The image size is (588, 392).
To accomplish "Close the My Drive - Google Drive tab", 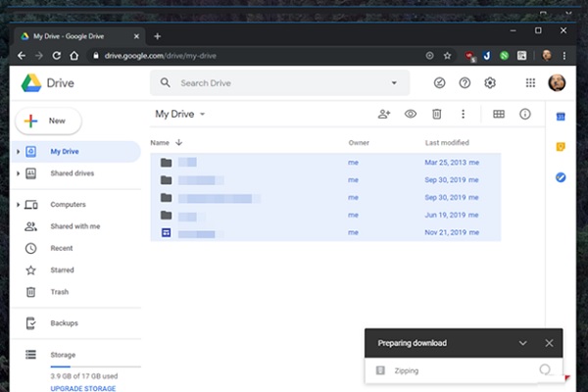I will coord(136,36).
